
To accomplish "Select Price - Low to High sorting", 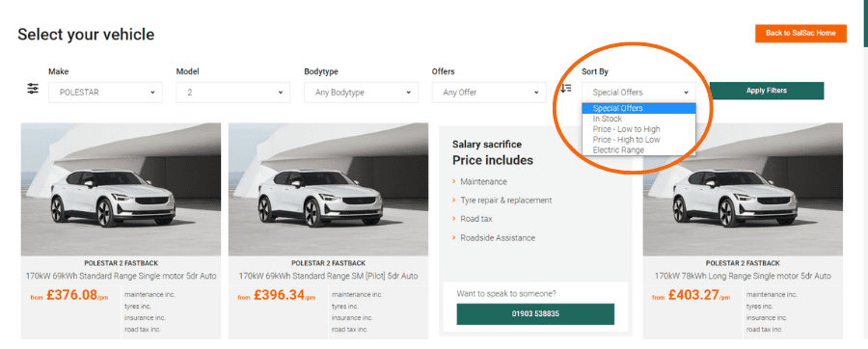I will pos(638,129).
